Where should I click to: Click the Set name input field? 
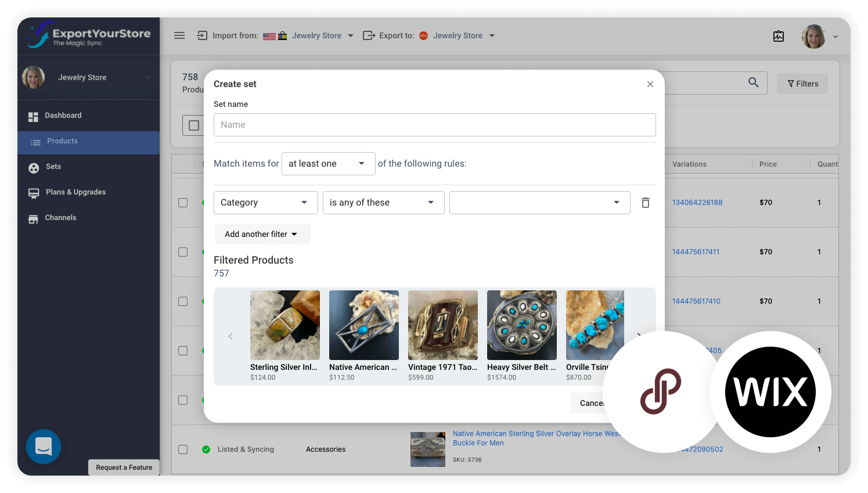pos(434,124)
